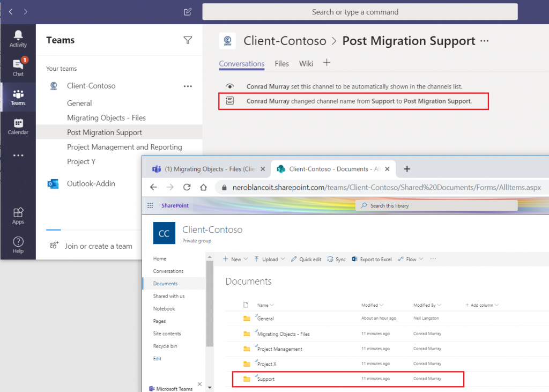Open Chat with the unread badge
This screenshot has height=392, width=549.
(x=18, y=67)
